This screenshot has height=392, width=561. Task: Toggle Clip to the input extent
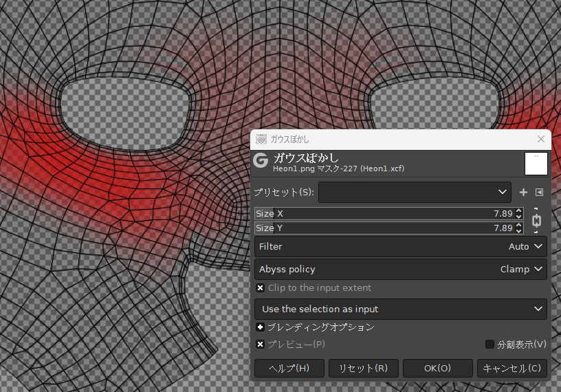click(260, 288)
